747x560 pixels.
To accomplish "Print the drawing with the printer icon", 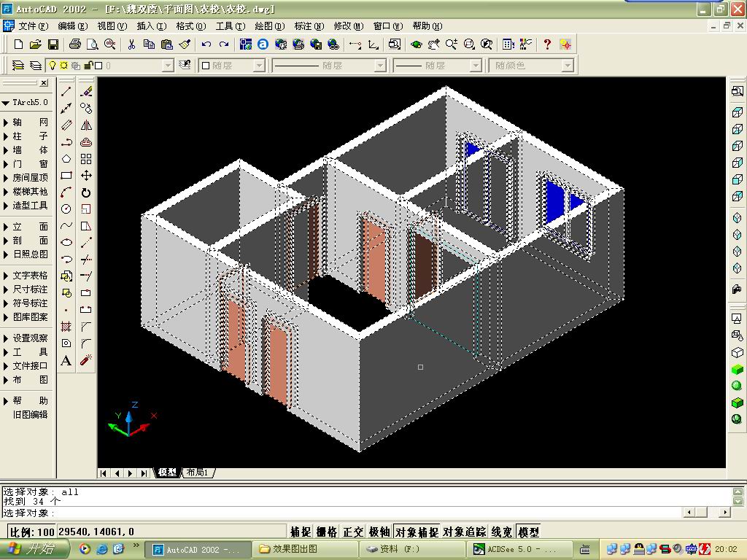I will pyautogui.click(x=75, y=44).
